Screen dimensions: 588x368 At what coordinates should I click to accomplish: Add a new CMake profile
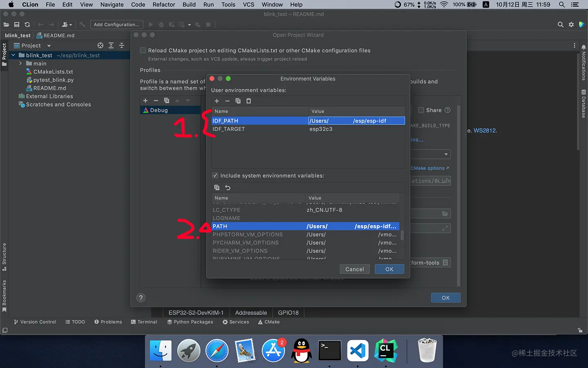(145, 101)
